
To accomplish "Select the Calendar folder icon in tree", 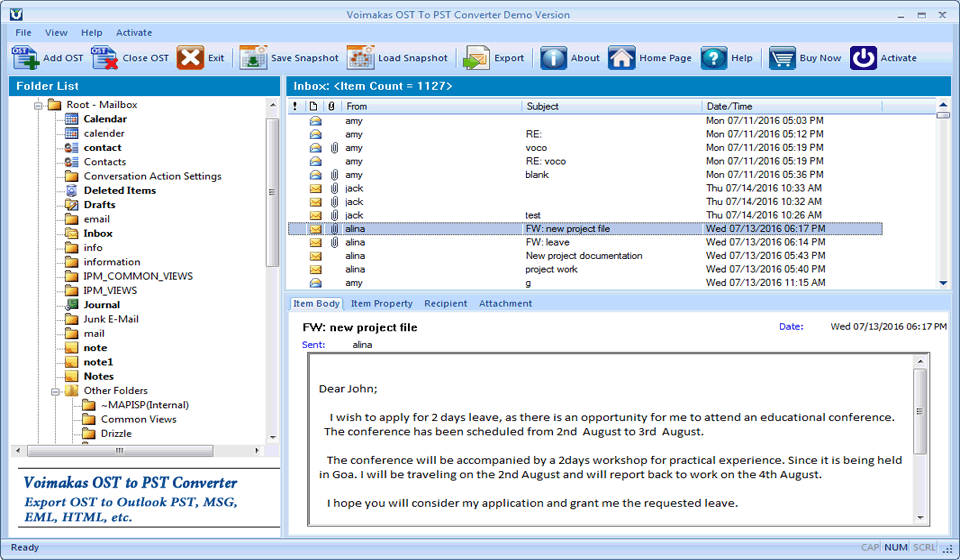I will tap(72, 119).
